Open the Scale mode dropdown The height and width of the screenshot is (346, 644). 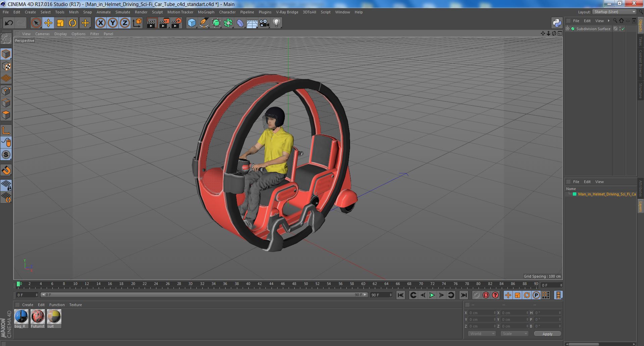pyautogui.click(x=514, y=334)
